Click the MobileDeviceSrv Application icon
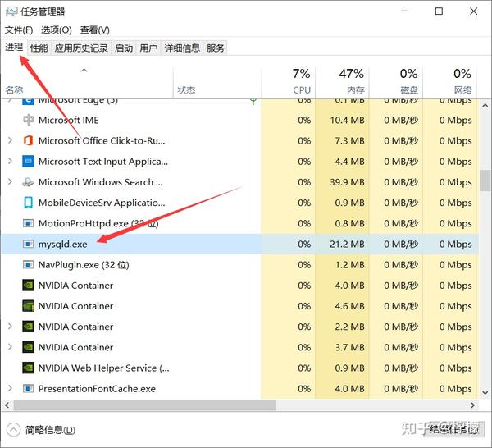The image size is (492, 448). coord(28,203)
